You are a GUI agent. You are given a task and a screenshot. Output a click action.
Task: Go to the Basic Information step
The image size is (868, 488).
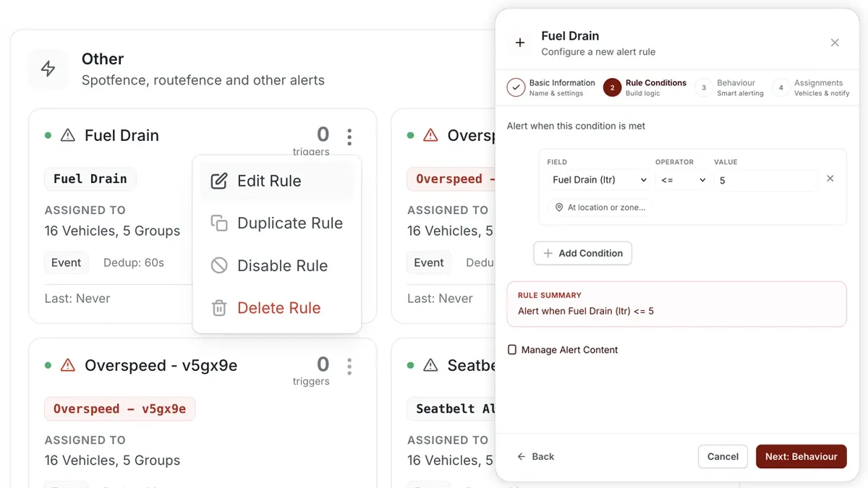[551, 87]
